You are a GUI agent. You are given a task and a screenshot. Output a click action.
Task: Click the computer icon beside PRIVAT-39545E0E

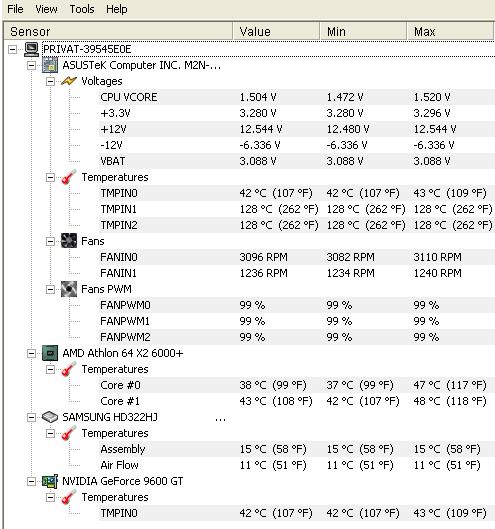[31, 49]
